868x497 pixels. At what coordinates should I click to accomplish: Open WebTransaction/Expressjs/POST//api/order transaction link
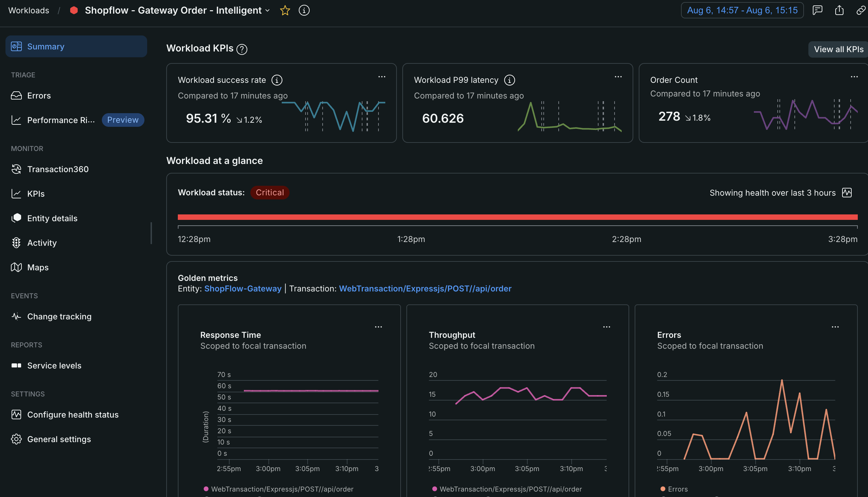[x=425, y=289]
